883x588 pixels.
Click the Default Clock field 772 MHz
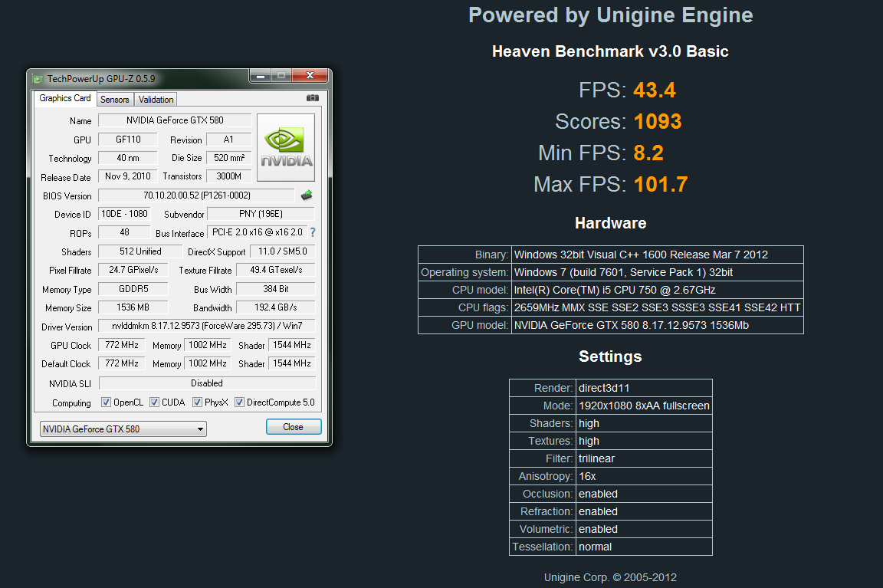pos(122,364)
